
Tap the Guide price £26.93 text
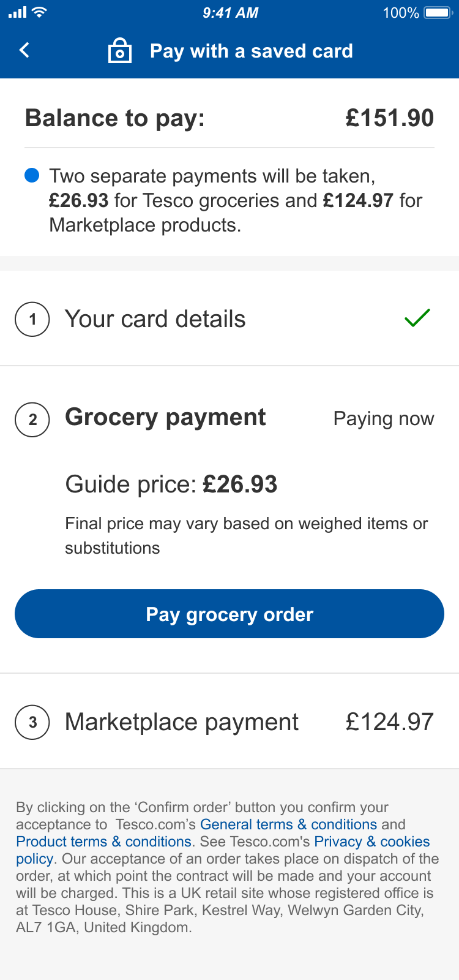click(x=171, y=484)
